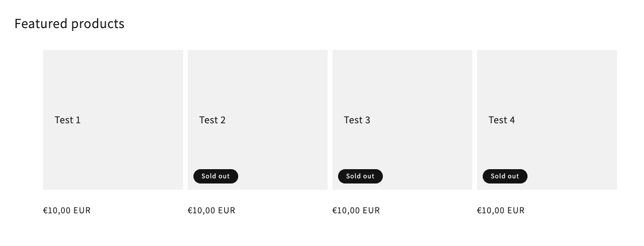Open the Test 1 product card image area
This screenshot has width=644, height=246.
click(113, 80)
